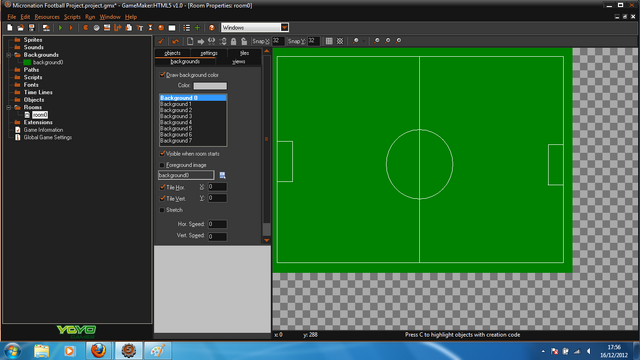The width and height of the screenshot is (640, 360).
Task: Click the New project icon
Action: point(10,28)
